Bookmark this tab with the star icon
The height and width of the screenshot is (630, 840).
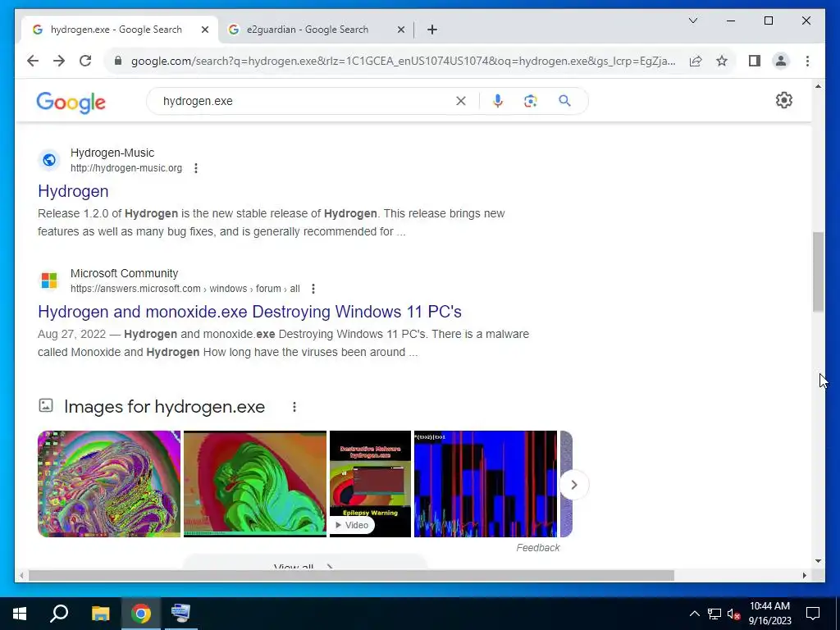[x=722, y=61]
